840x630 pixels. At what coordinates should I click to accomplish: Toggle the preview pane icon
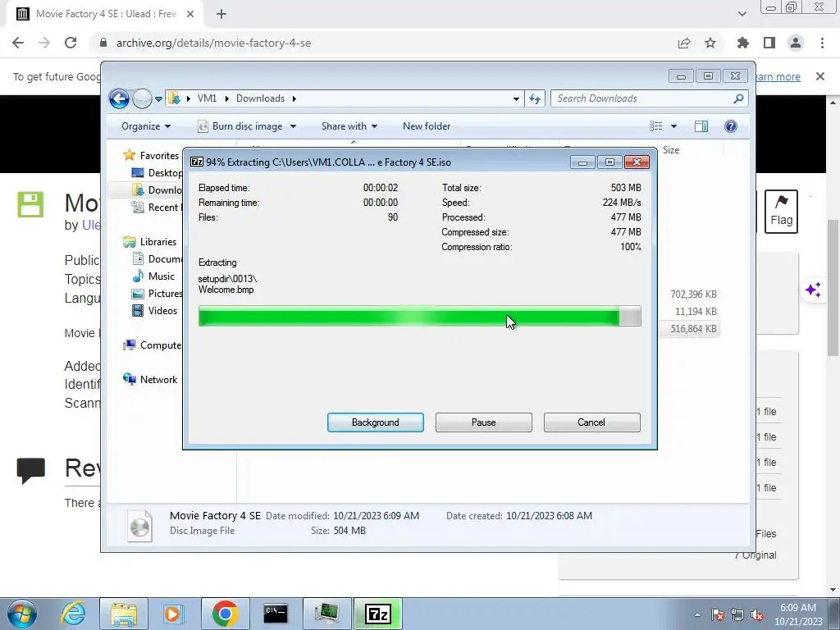pos(701,126)
